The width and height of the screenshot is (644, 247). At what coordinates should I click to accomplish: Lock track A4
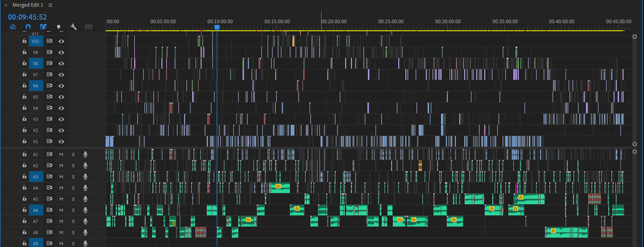[24, 188]
